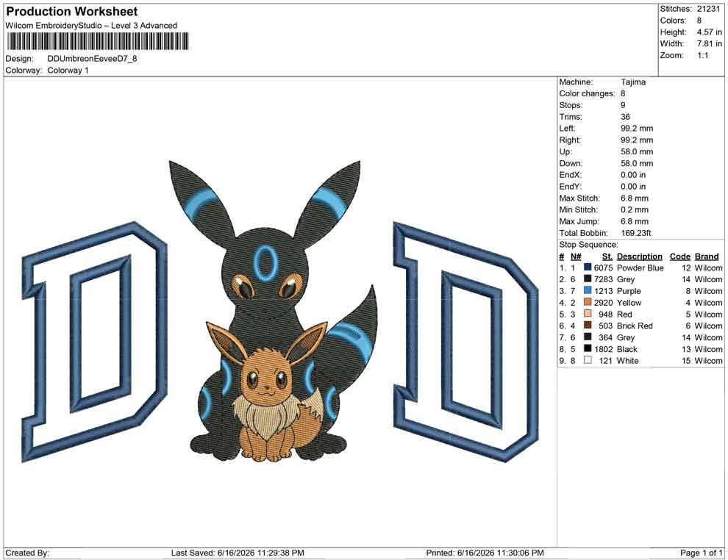Viewport: 728px width, 560px height.
Task: Select the 1213 Purple color swatch
Action: [x=588, y=291]
